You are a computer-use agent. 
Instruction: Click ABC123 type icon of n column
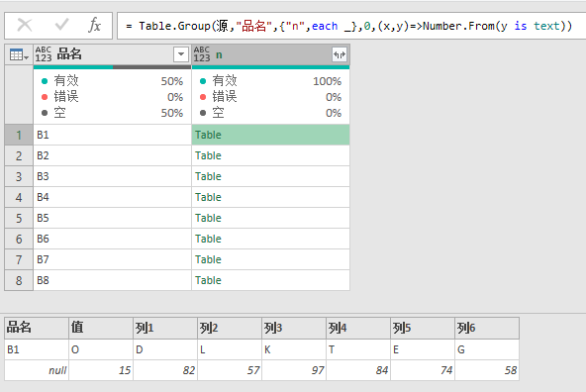coord(202,54)
